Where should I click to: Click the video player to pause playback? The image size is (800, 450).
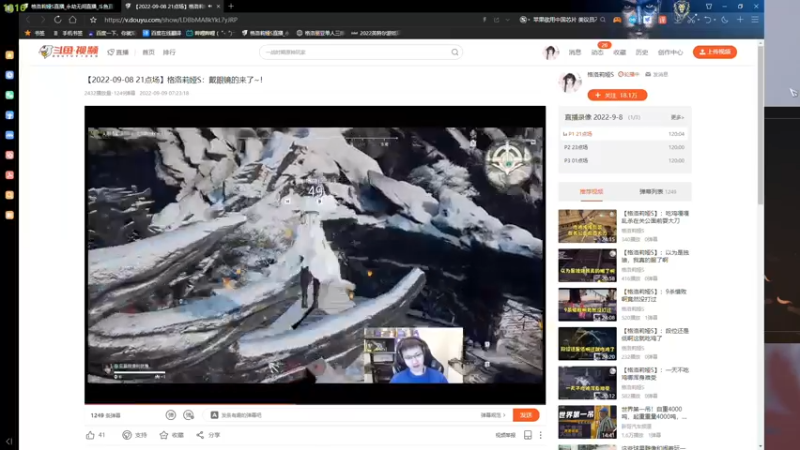click(x=315, y=255)
